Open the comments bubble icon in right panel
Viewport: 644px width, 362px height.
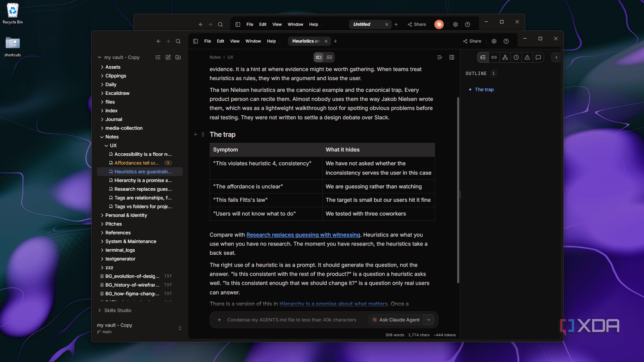[x=538, y=57]
